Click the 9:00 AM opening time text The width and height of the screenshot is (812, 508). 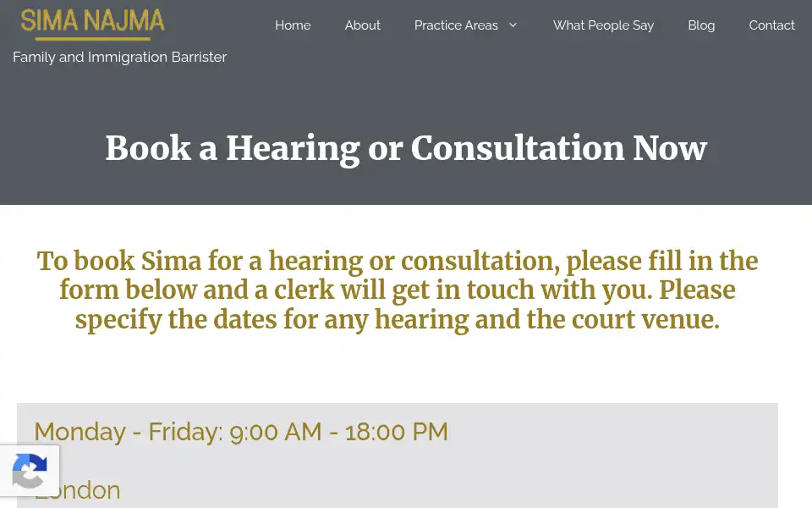point(276,432)
